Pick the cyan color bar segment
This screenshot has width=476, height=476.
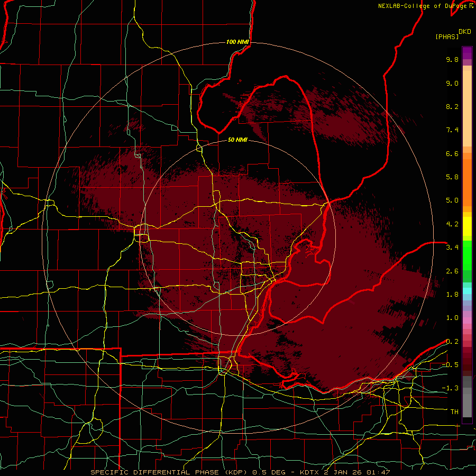click(467, 291)
